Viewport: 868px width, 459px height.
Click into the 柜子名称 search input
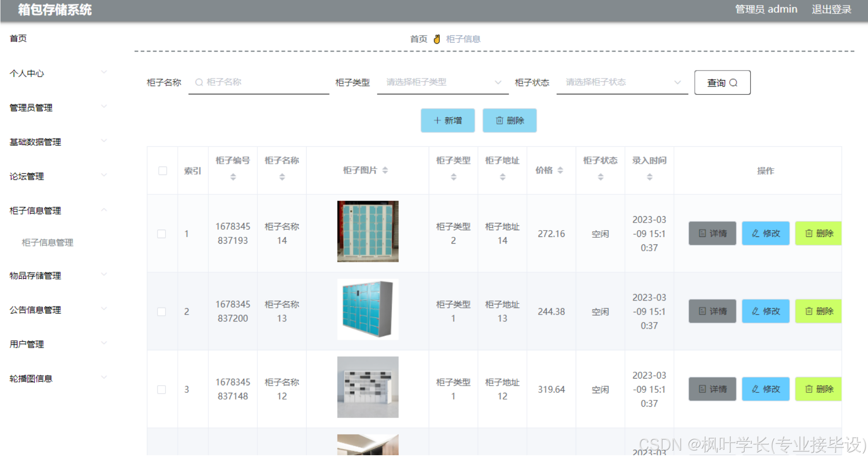[259, 83]
